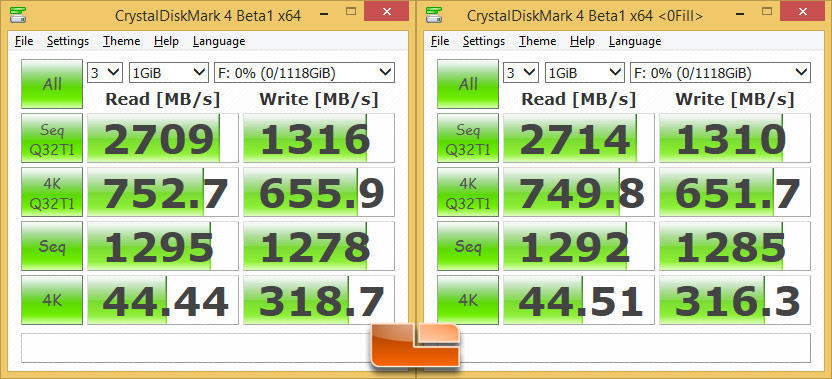
Task: Click Write [MB/s] header in 0Fill window
Action: click(x=734, y=99)
